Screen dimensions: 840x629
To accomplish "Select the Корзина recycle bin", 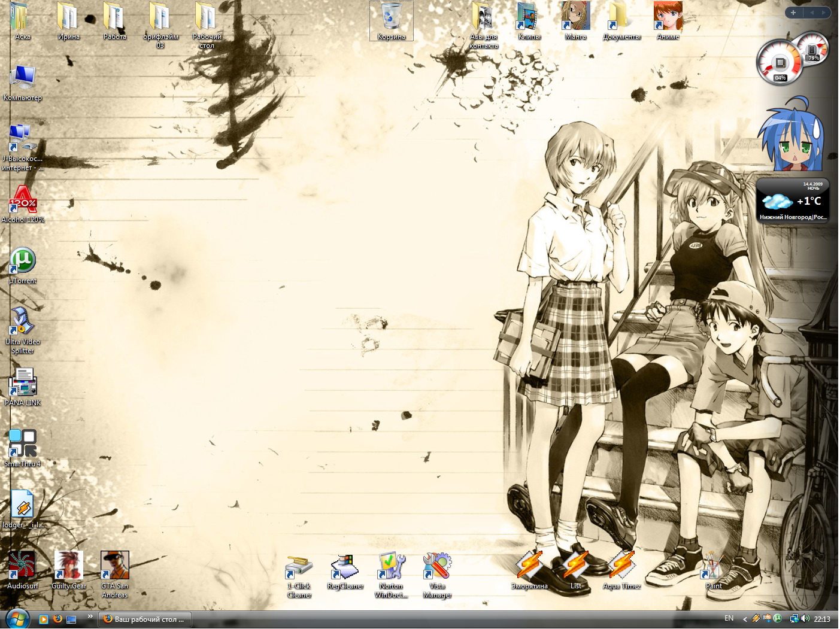I will (392, 21).
